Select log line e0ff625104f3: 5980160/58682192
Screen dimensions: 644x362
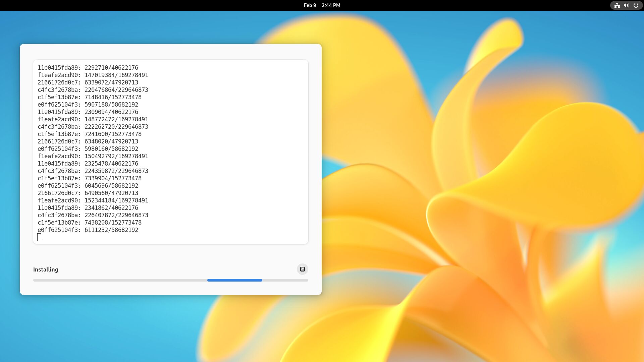tap(88, 149)
